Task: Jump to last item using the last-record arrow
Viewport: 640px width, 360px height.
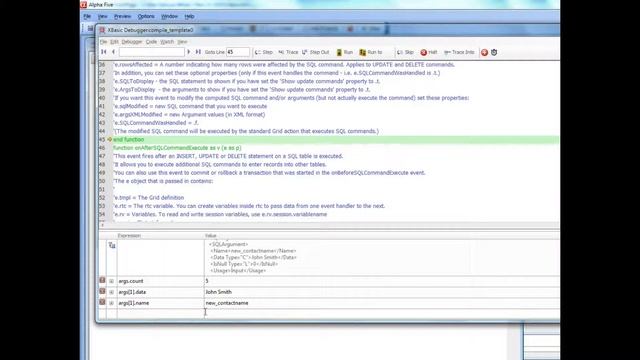Action: point(198,52)
